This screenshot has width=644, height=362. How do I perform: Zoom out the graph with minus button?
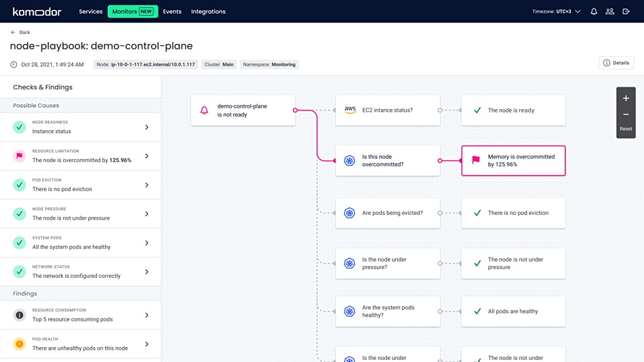pos(626,115)
